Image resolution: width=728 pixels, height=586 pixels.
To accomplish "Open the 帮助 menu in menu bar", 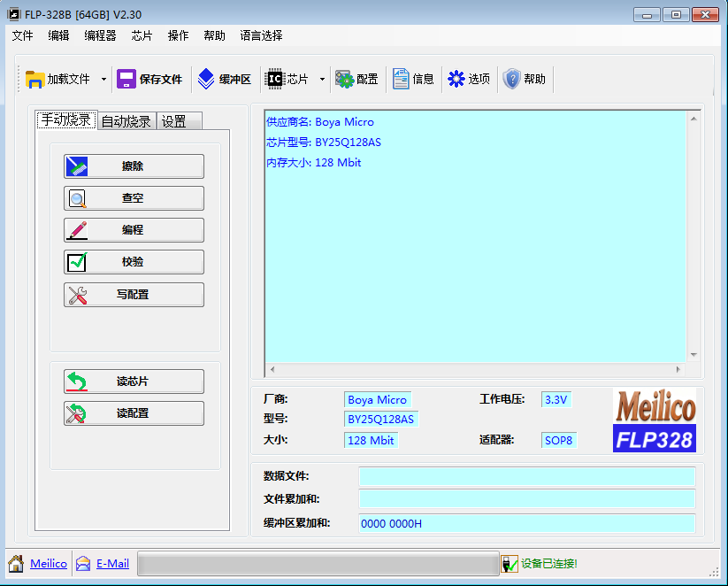I will (x=214, y=35).
